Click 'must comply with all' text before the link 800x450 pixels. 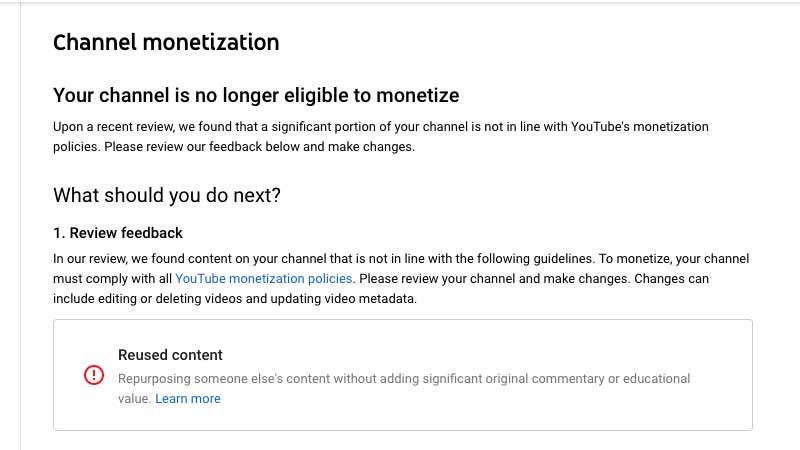(x=112, y=279)
